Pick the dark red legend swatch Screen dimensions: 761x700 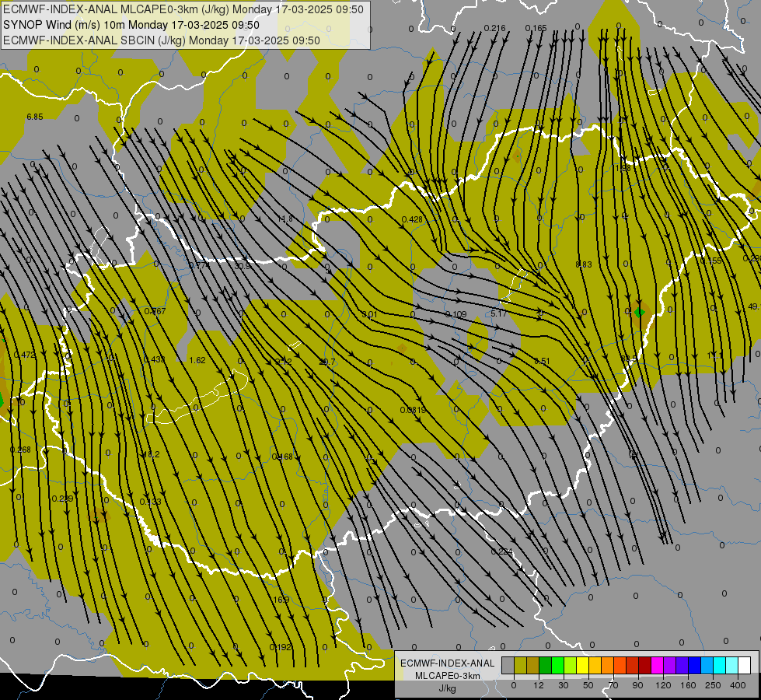point(644,665)
